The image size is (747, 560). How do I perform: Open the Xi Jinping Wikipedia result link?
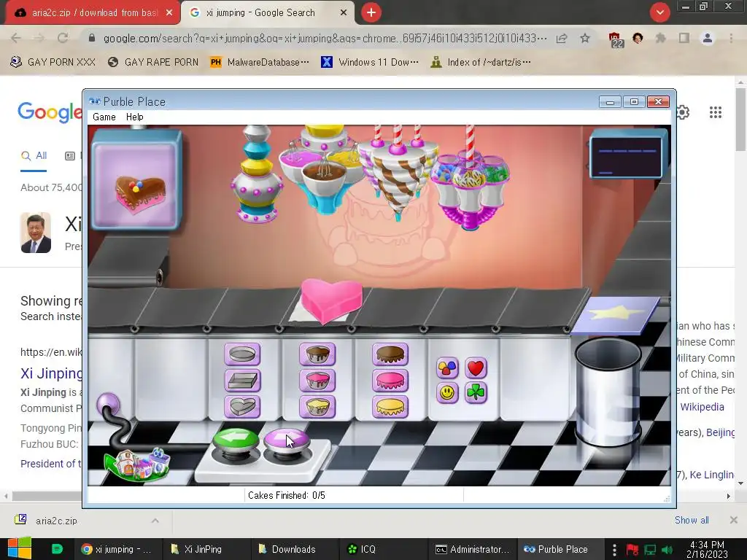52,373
